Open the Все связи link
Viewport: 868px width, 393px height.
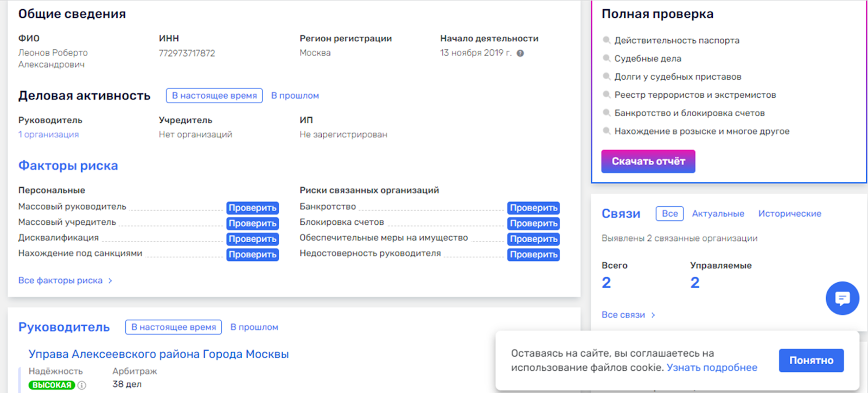click(x=623, y=315)
